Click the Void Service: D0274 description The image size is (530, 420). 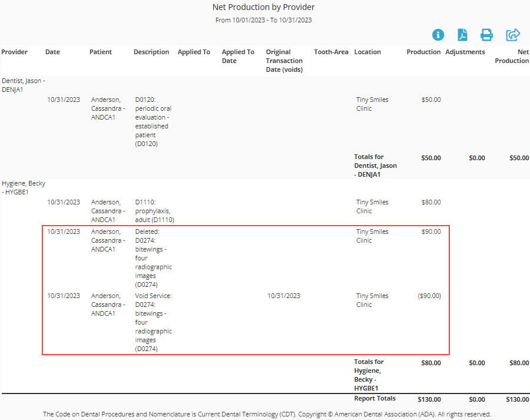point(154,322)
